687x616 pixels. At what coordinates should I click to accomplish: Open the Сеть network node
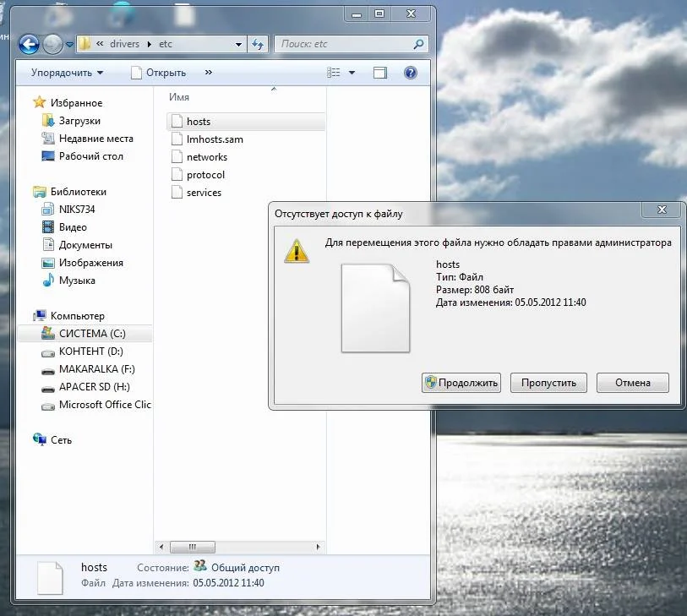[x=61, y=440]
